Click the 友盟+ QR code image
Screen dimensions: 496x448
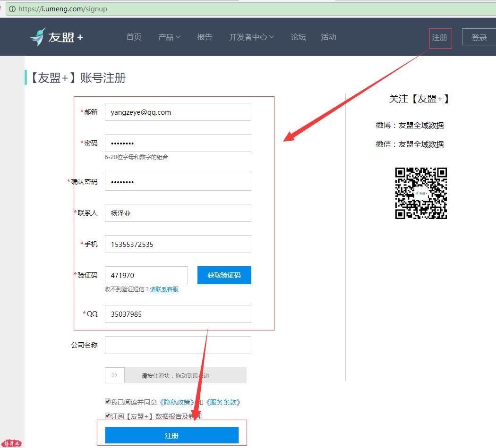click(421, 193)
